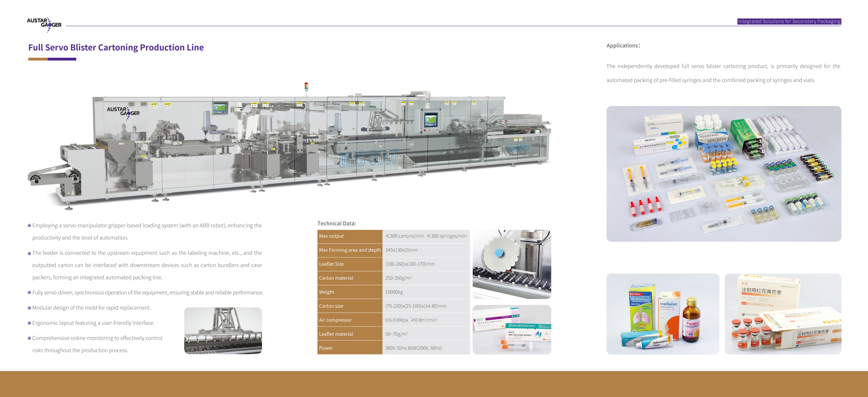Image resolution: width=868 pixels, height=397 pixels.
Task: Open the gripper mechanism thumbnail photo
Action: (x=223, y=331)
